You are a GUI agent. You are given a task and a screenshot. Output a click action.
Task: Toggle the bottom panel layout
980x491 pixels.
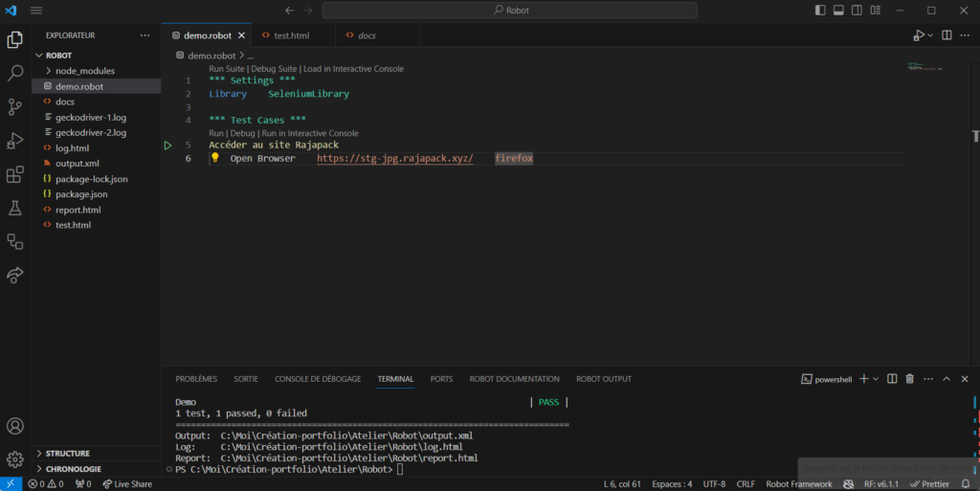click(x=838, y=10)
